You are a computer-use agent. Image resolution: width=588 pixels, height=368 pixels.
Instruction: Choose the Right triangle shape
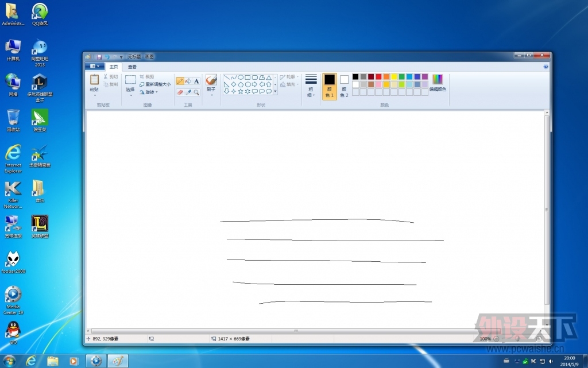click(226, 84)
